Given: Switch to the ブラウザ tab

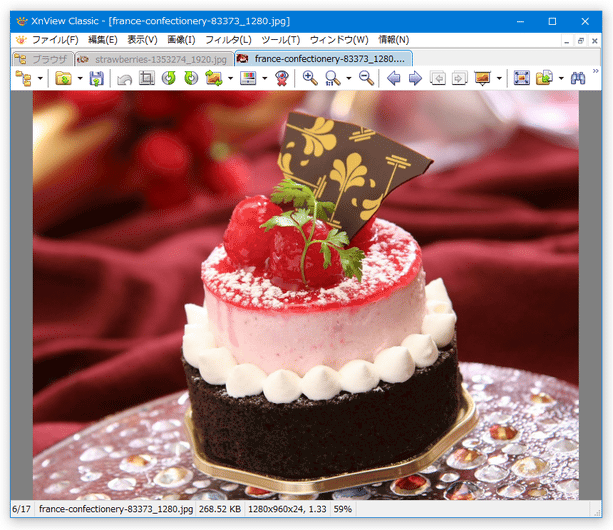Looking at the screenshot, I should (x=42, y=59).
